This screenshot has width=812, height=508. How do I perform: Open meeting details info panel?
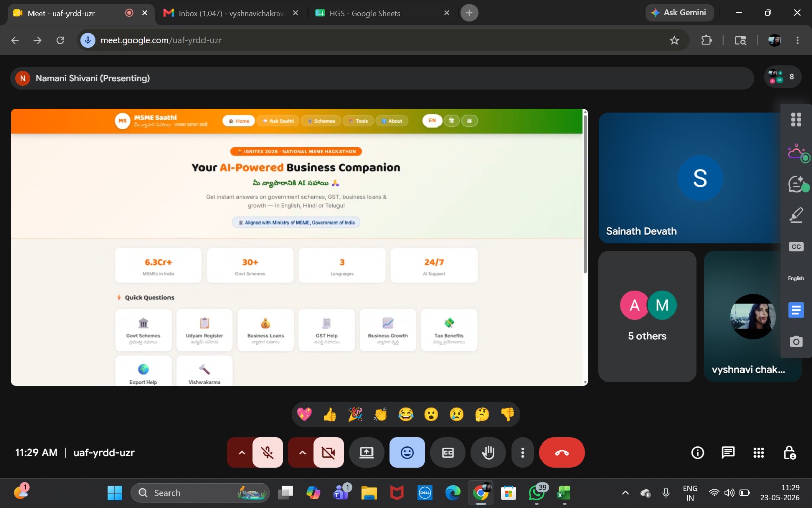[x=698, y=453]
